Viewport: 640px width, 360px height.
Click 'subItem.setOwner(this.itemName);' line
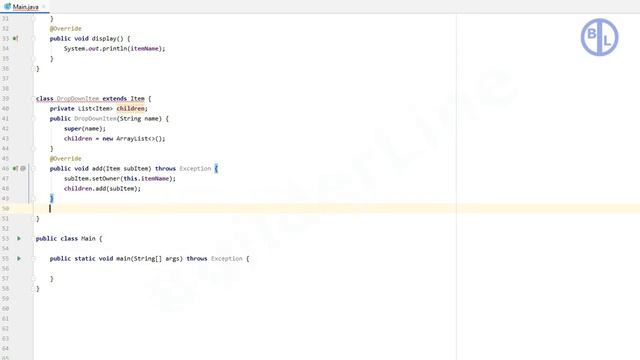[x=120, y=178]
